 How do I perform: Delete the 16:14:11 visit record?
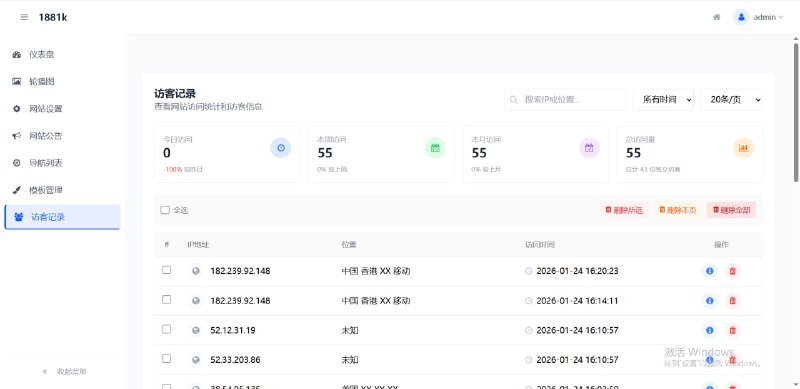tap(733, 301)
